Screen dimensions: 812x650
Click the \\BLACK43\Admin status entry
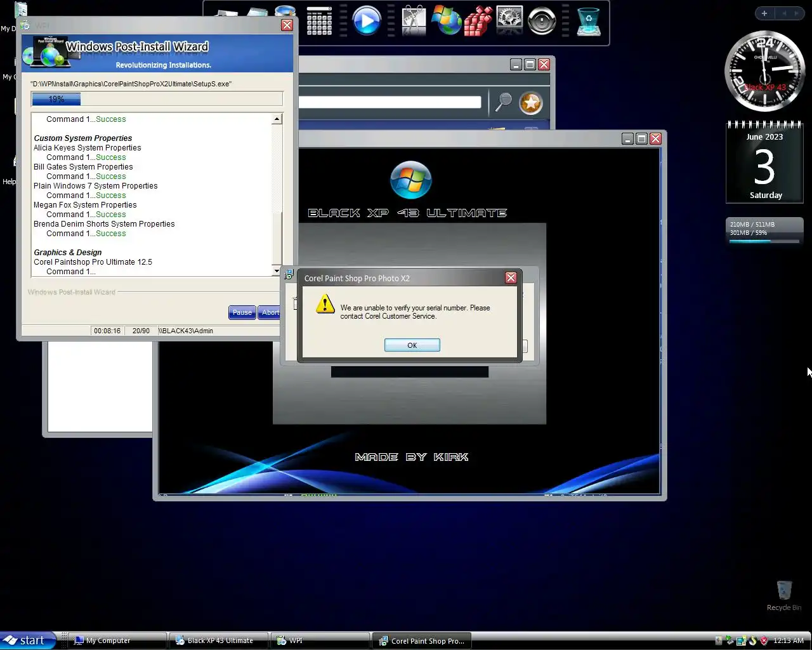click(x=186, y=331)
